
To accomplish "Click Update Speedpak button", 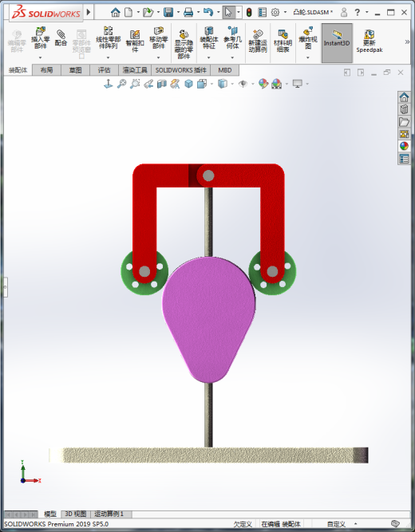I will (370, 41).
